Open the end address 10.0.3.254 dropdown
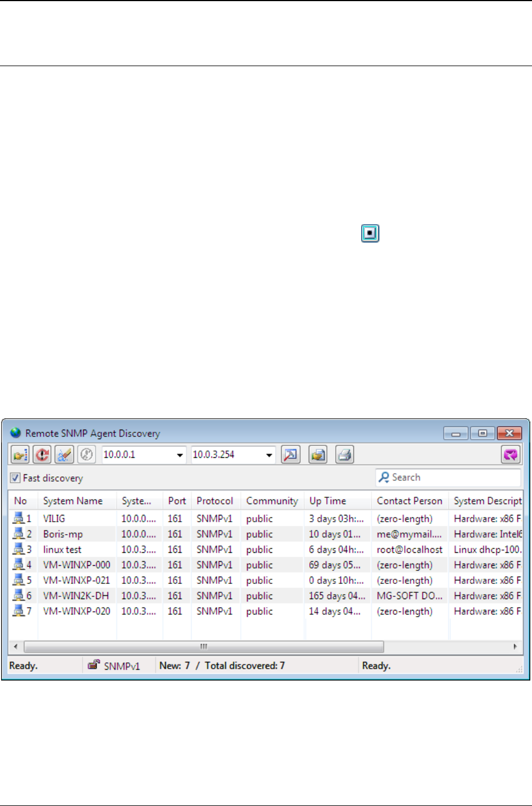This screenshot has height=806, width=532. [269, 455]
